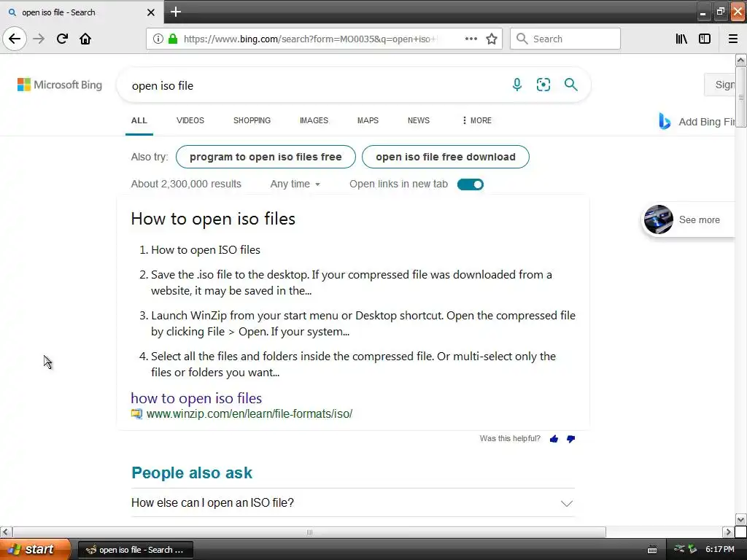Expand 'How else can I open an ISO file?'

[352, 503]
